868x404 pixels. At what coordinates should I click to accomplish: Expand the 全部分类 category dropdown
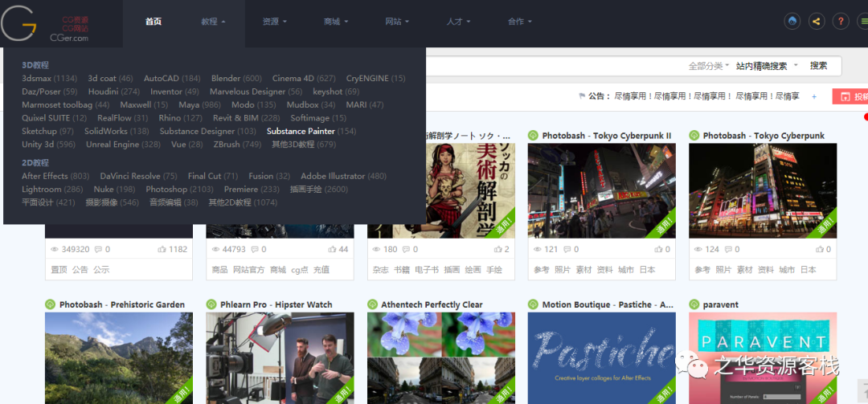click(x=708, y=66)
